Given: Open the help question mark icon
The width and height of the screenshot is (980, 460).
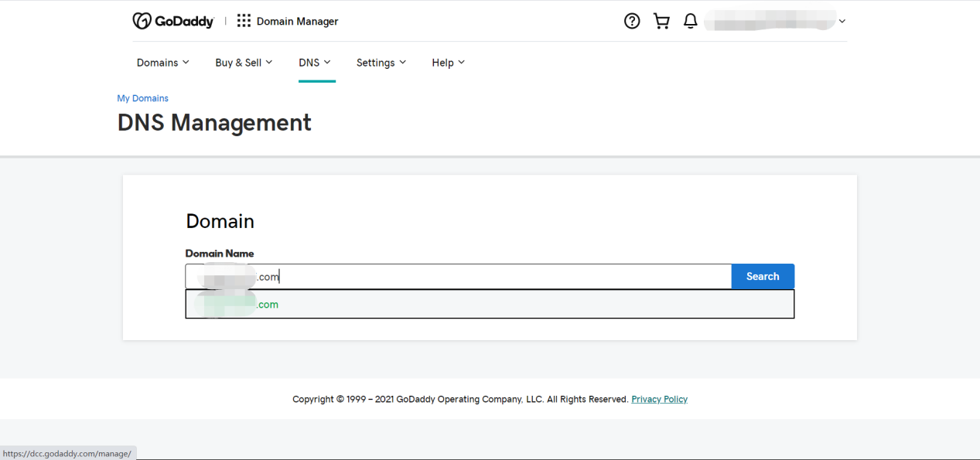Looking at the screenshot, I should coord(632,22).
